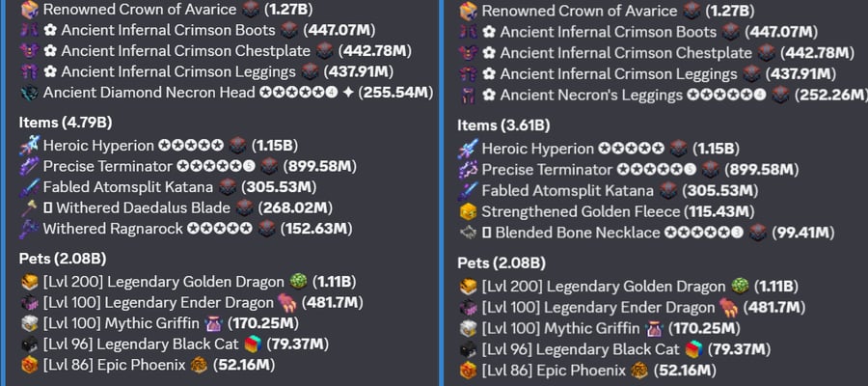Click the Legendary Black Cat head icon in right panel
Viewport: 868px width, 386px height.
click(469, 349)
